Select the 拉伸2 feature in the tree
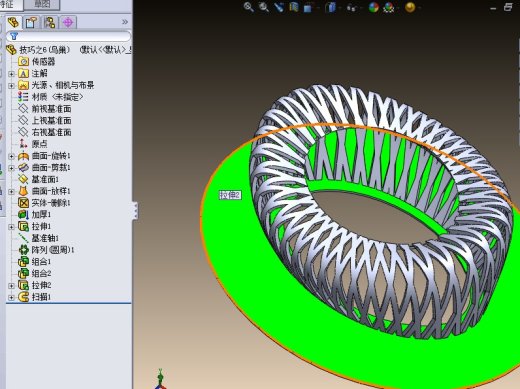 click(x=41, y=285)
